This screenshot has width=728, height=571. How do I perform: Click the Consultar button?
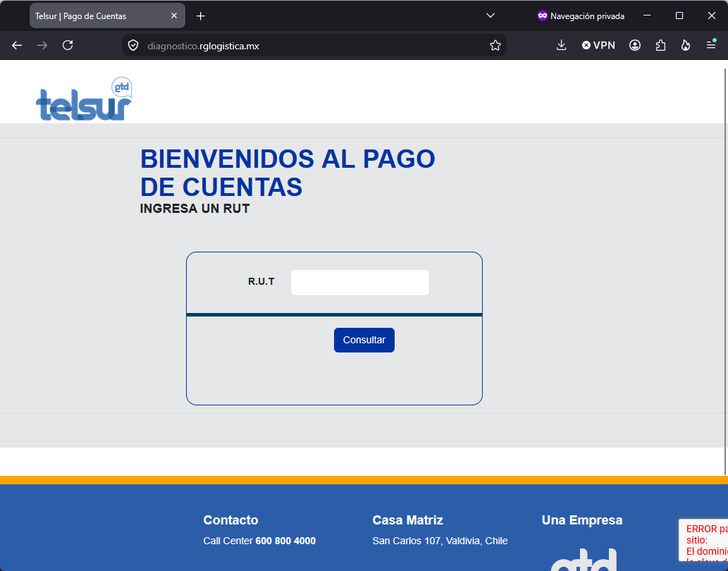point(364,340)
